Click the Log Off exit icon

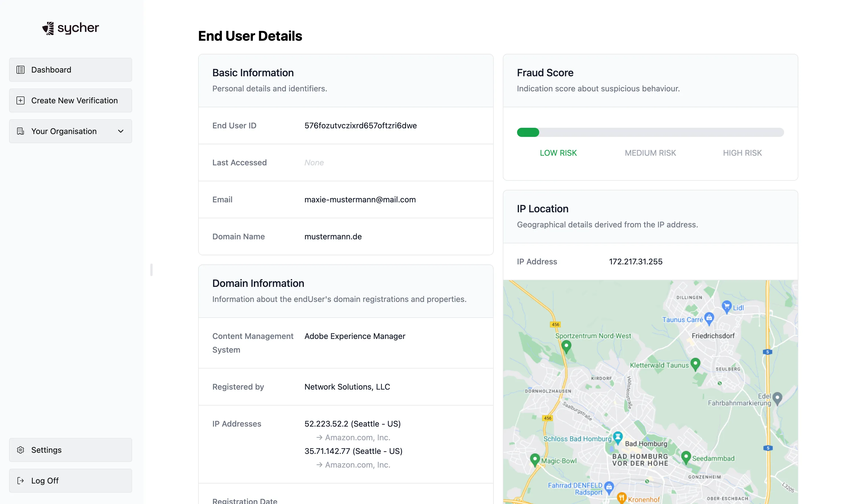click(x=20, y=481)
